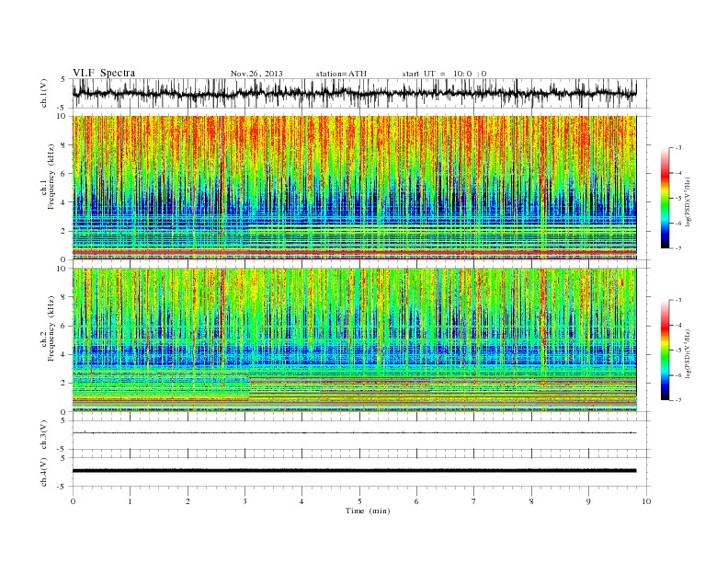Screen dimensions: 728x563
Task: Click time axis tick label "7"
Action: [x=474, y=501]
